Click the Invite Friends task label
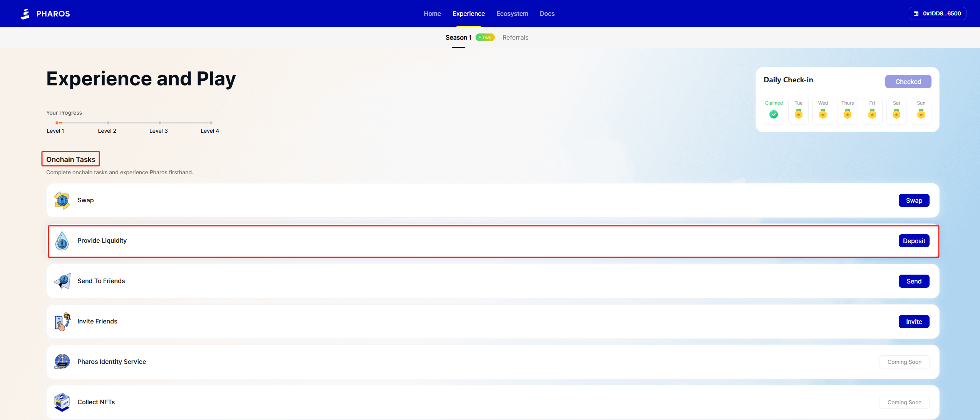This screenshot has height=420, width=980. point(97,321)
